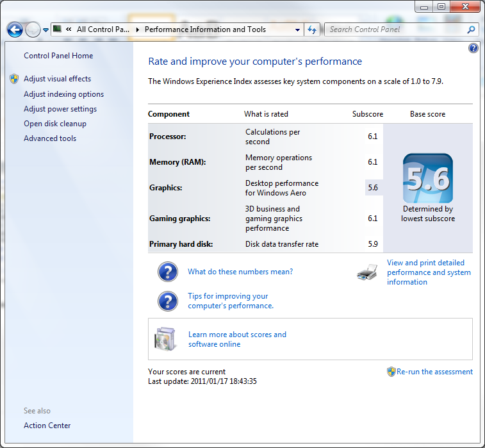Open Learn more about scores and software online

(x=237, y=339)
